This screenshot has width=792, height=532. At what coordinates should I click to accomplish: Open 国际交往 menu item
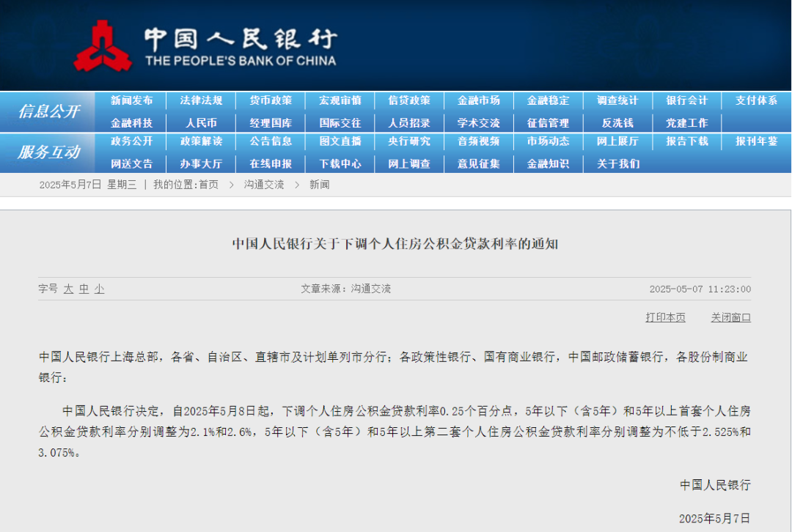340,123
